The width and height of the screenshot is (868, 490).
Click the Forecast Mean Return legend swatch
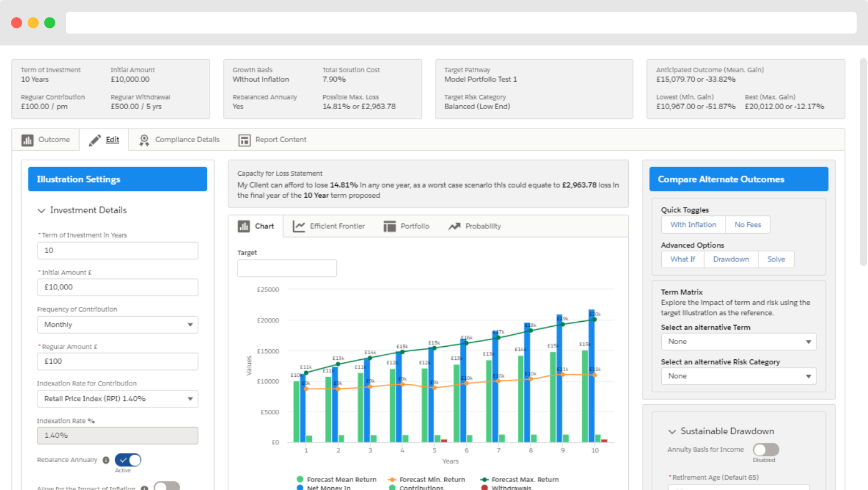click(x=300, y=479)
